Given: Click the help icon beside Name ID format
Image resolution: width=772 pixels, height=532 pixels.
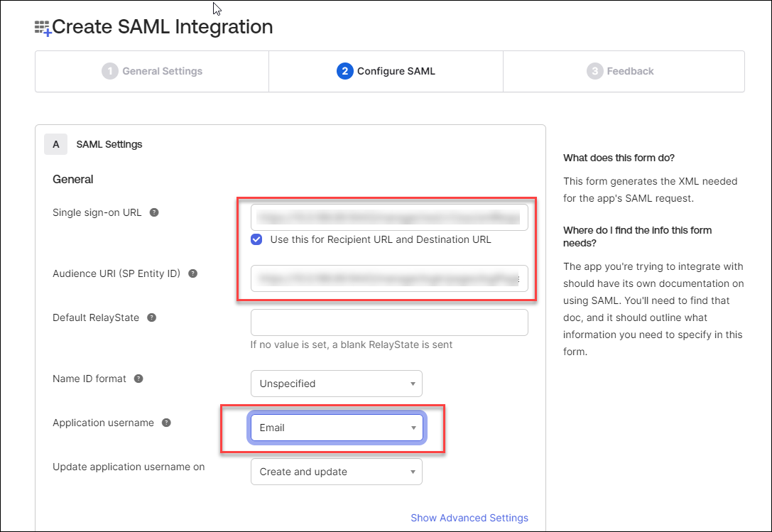Looking at the screenshot, I should tap(138, 379).
